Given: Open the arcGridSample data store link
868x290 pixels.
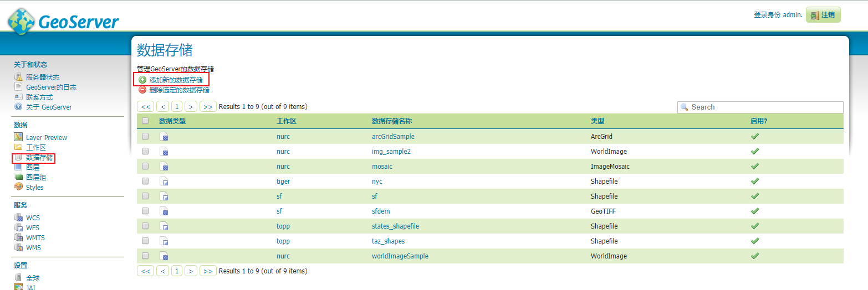Looking at the screenshot, I should [x=393, y=136].
